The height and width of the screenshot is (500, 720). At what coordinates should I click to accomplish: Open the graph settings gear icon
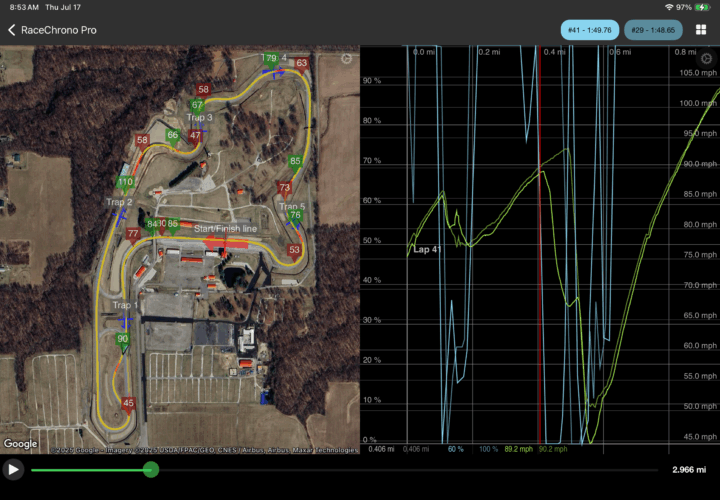[x=706, y=59]
